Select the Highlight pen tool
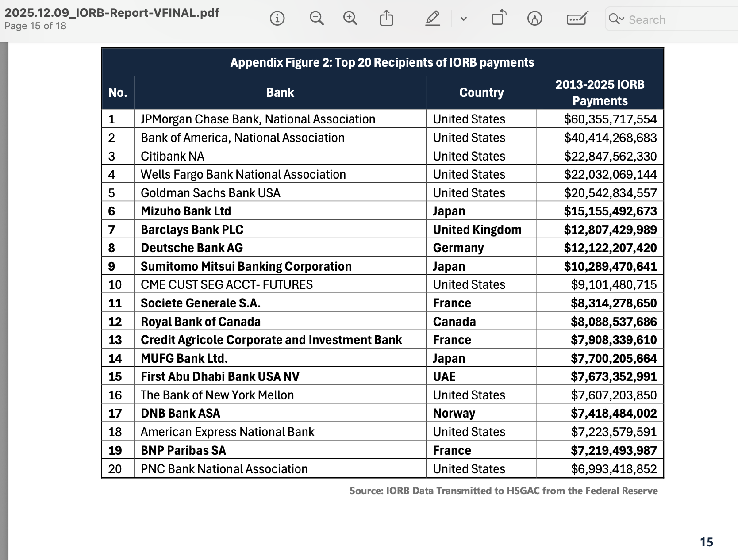Viewport: 738px width, 560px height. [x=432, y=19]
